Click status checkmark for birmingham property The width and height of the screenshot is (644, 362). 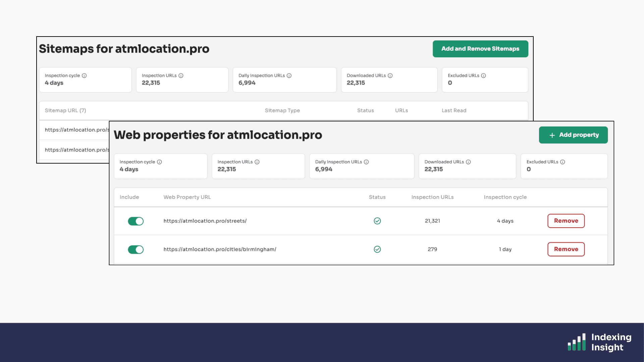coord(377,249)
